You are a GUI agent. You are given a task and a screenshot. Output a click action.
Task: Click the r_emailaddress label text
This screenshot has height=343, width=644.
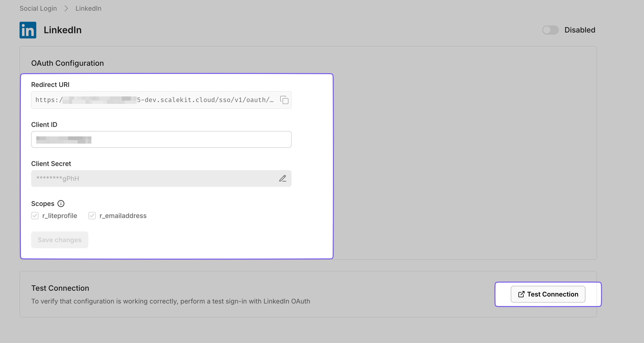point(123,216)
